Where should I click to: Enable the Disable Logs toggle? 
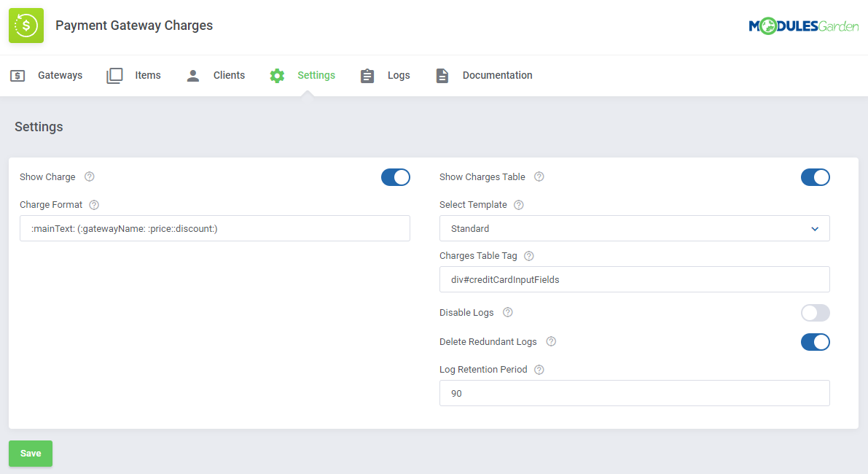pyautogui.click(x=815, y=313)
